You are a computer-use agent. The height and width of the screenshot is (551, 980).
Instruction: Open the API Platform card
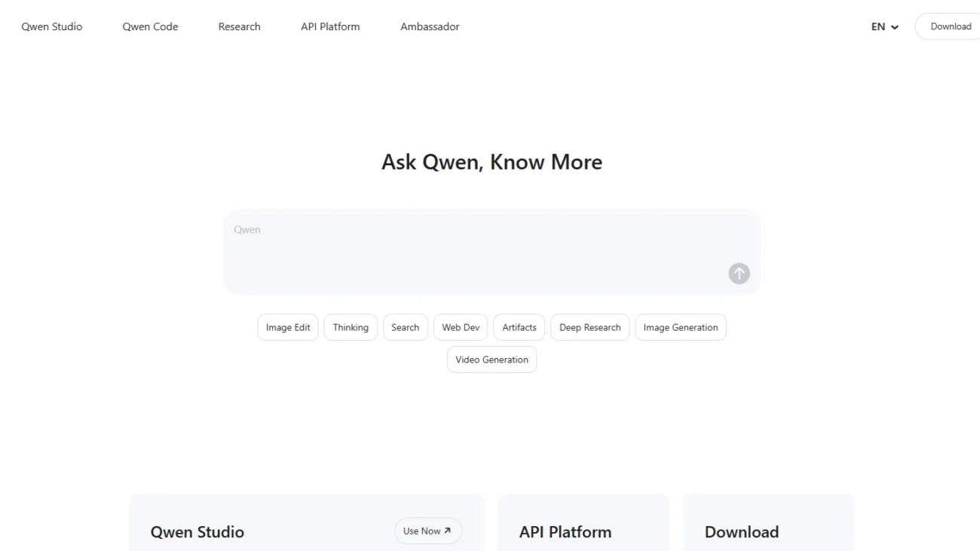(x=583, y=522)
